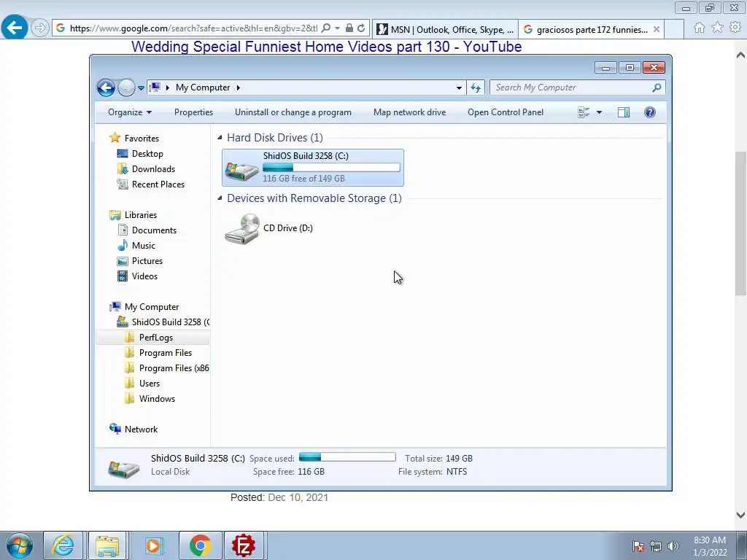Image resolution: width=747 pixels, height=560 pixels.
Task: Click the browser Home icon
Action: pos(700,28)
